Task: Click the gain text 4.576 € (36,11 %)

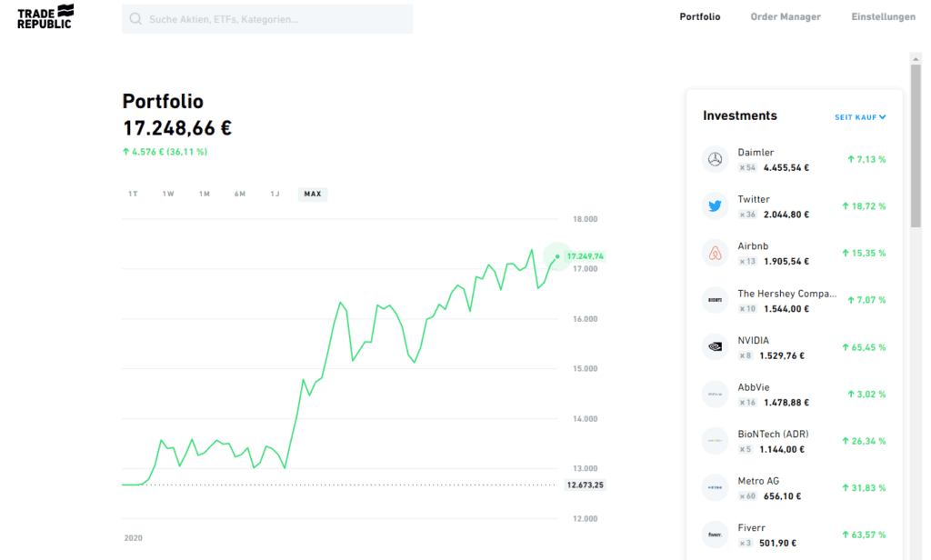Action: coord(165,152)
